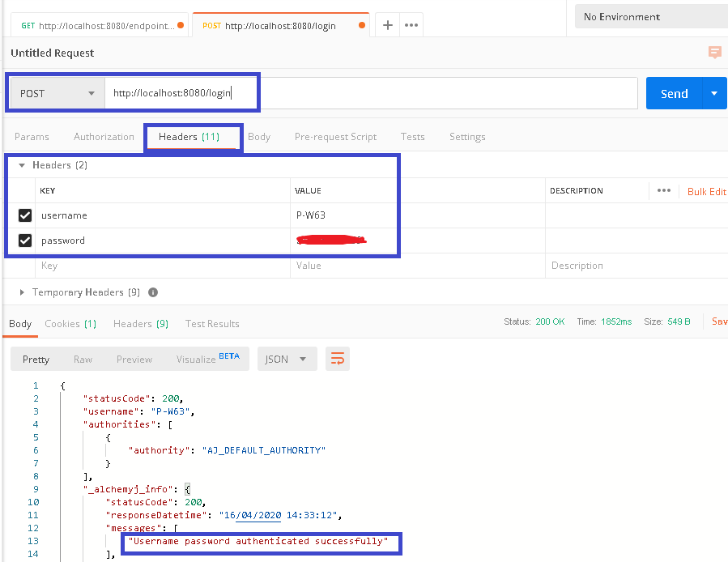Open the JSON response format dropdown

pyautogui.click(x=287, y=359)
